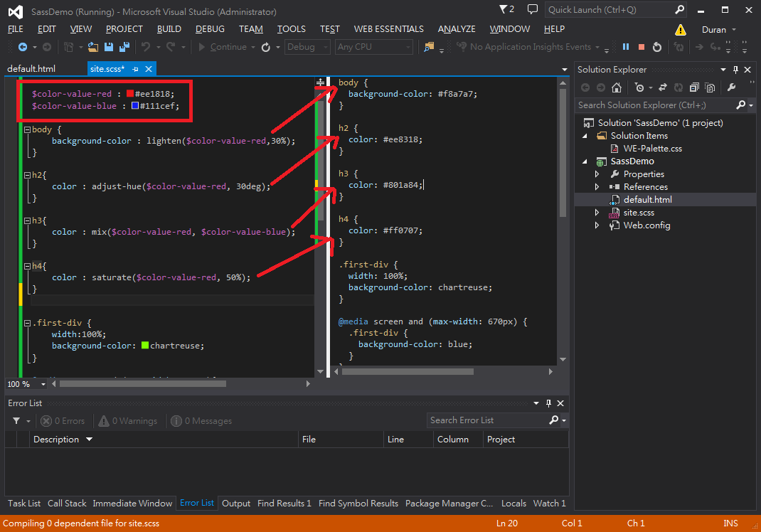The height and width of the screenshot is (532, 761).
Task: Click the Navigate Backward arrow in toolbar
Action: point(22,47)
